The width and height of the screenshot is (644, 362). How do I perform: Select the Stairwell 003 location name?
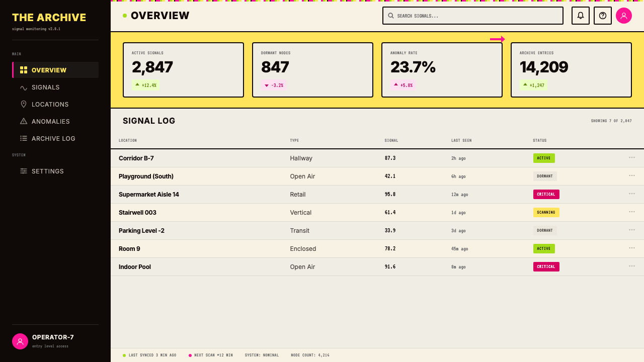pyautogui.click(x=138, y=212)
